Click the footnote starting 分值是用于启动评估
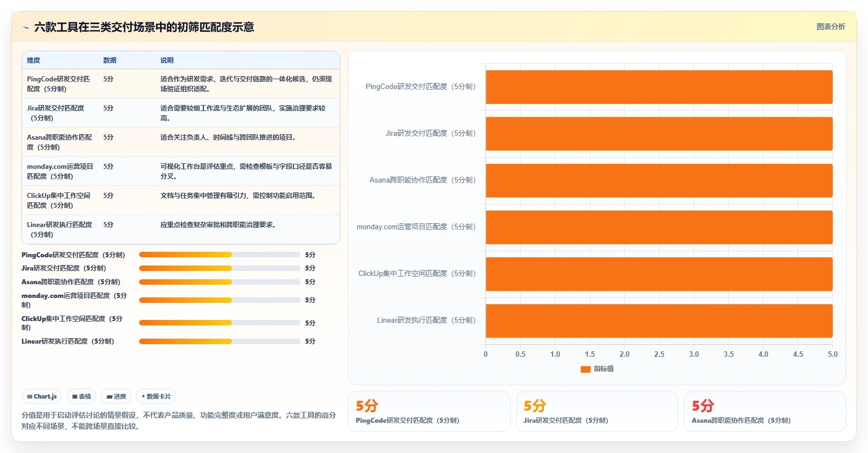The height and width of the screenshot is (453, 868). (x=179, y=421)
